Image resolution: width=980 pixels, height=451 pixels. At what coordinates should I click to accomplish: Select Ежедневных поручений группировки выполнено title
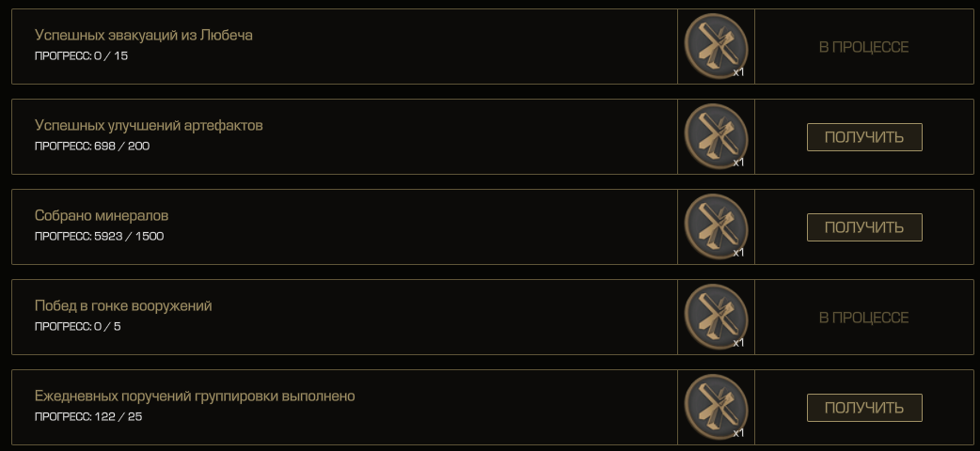[x=195, y=396]
